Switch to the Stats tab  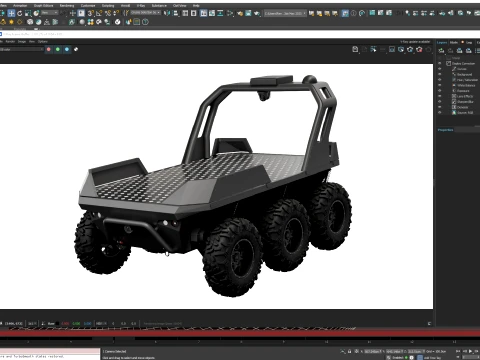point(454,42)
